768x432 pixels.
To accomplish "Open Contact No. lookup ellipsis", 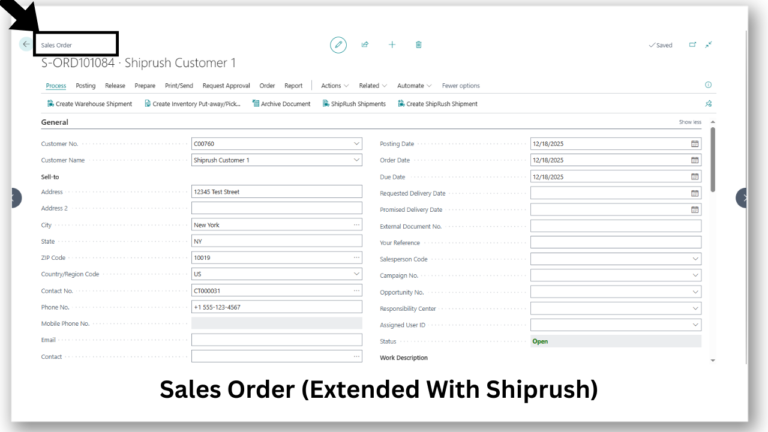I will (x=357, y=290).
